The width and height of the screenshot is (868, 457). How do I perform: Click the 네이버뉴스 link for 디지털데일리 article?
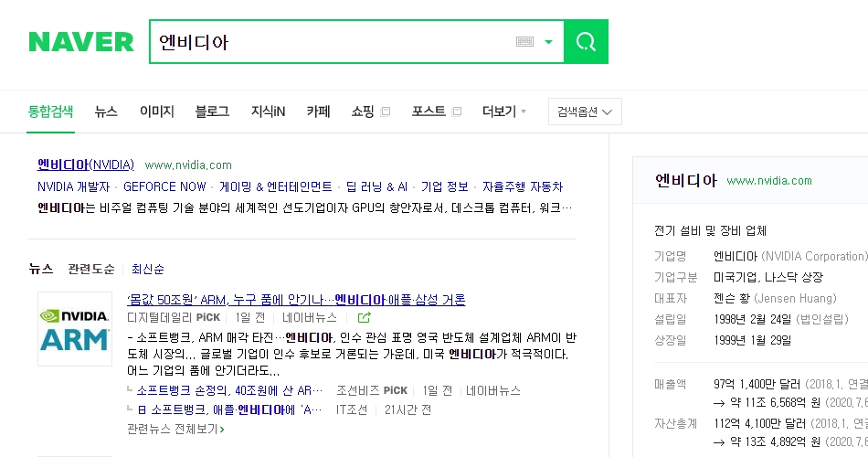click(x=310, y=317)
